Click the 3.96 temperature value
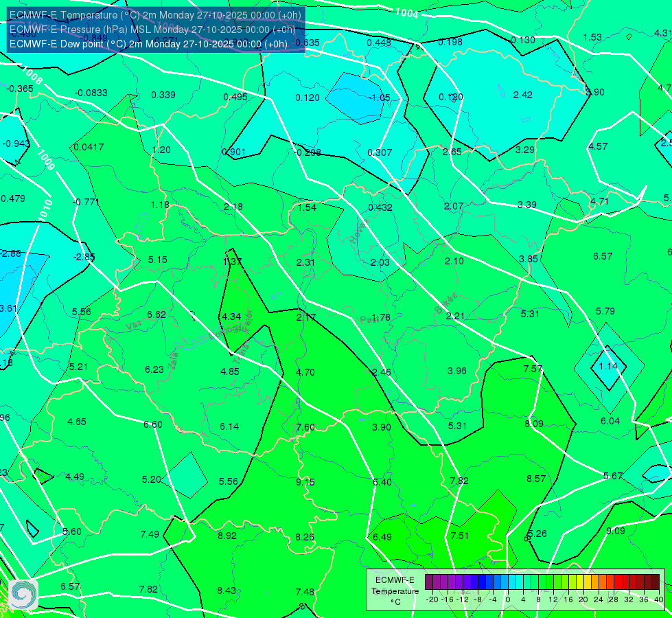The width and height of the screenshot is (672, 618). point(457,371)
